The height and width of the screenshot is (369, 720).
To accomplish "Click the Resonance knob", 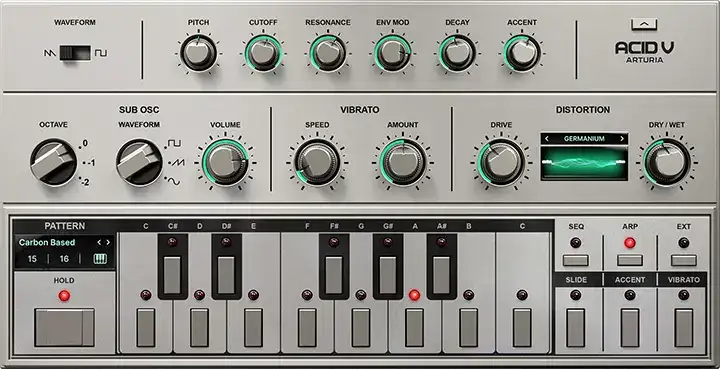I will click(x=328, y=53).
